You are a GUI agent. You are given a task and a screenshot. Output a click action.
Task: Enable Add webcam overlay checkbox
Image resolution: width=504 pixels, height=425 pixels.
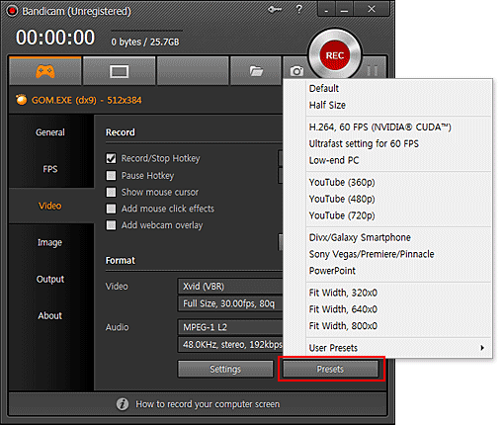111,225
